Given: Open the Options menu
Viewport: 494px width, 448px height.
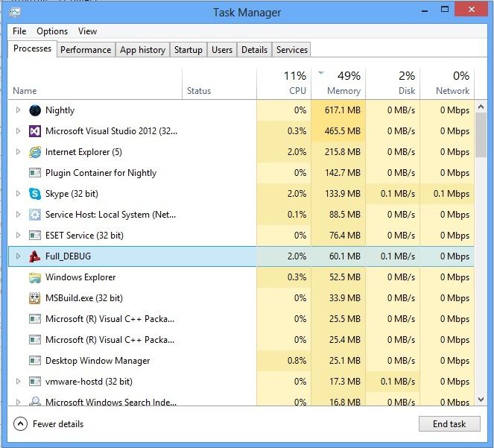Looking at the screenshot, I should pyautogui.click(x=52, y=31).
